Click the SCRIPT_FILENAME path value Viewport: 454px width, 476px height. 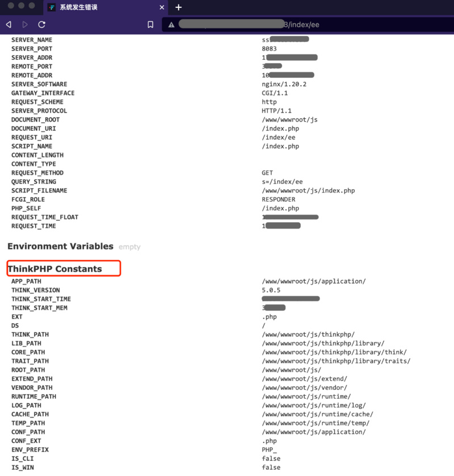308,191
